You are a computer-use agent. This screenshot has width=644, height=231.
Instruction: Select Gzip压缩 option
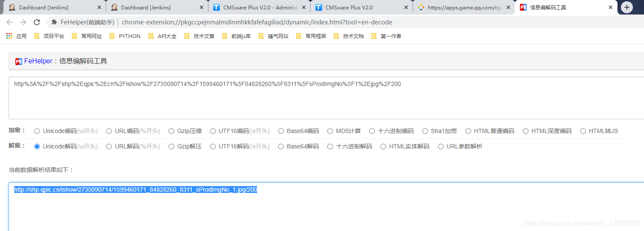(172, 131)
